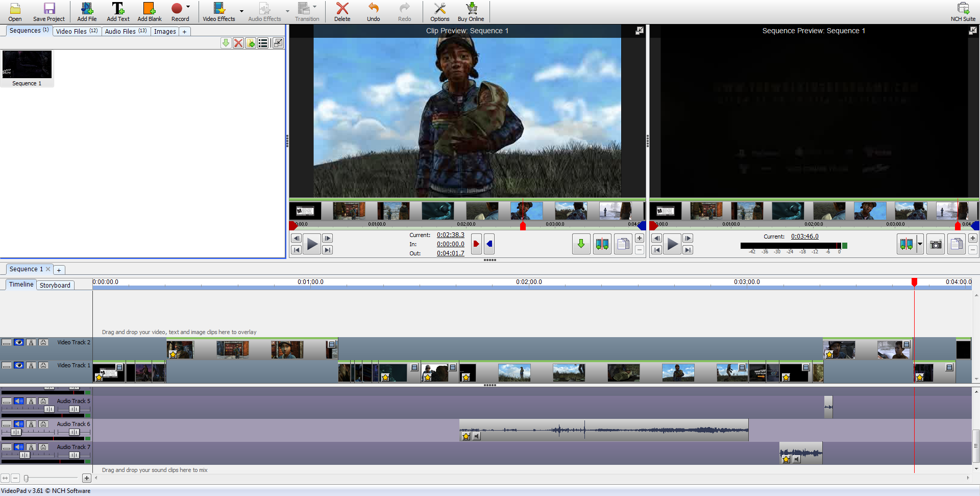Collapse Audio Track 5 with minimize button
The image size is (980, 496).
click(7, 401)
